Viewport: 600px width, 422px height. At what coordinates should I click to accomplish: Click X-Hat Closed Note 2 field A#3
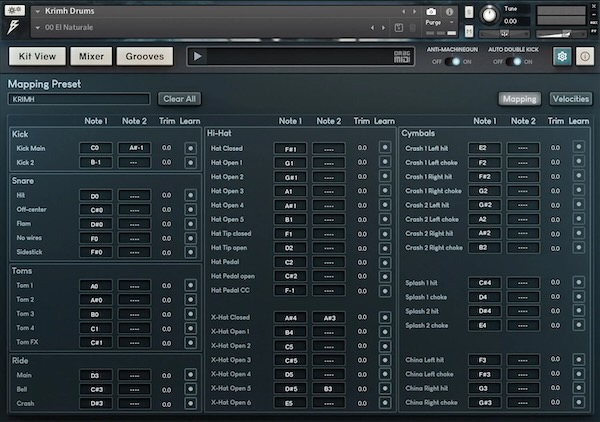(329, 318)
